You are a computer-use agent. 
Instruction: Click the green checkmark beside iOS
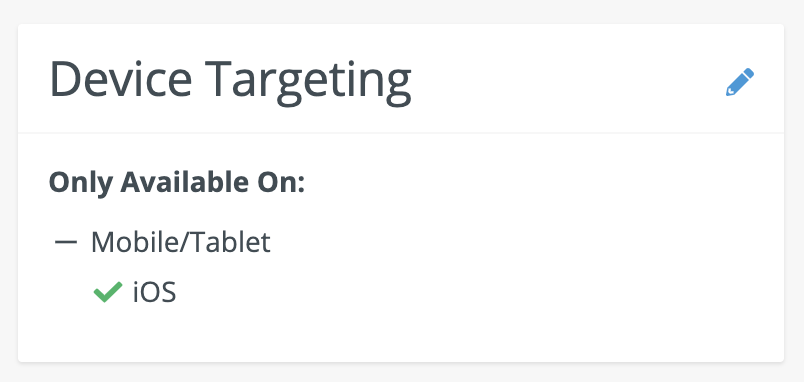tap(108, 292)
